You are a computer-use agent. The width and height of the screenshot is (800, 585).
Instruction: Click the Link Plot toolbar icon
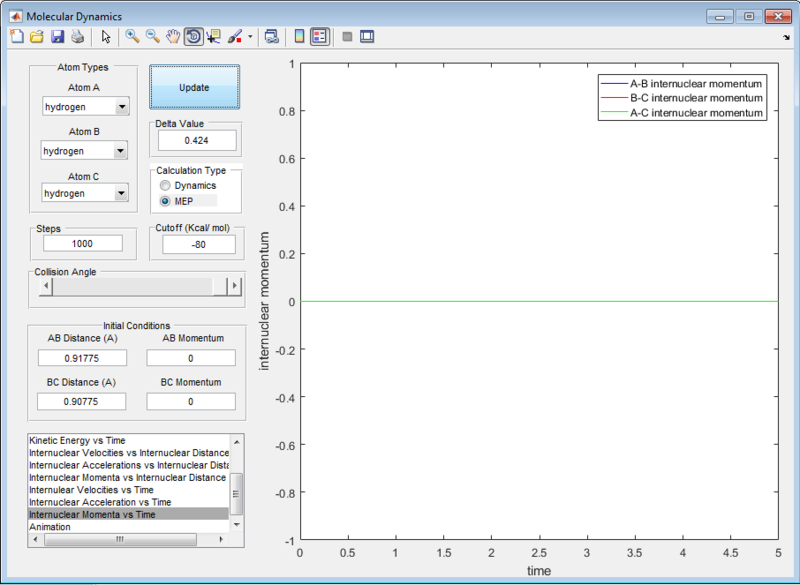(x=271, y=37)
